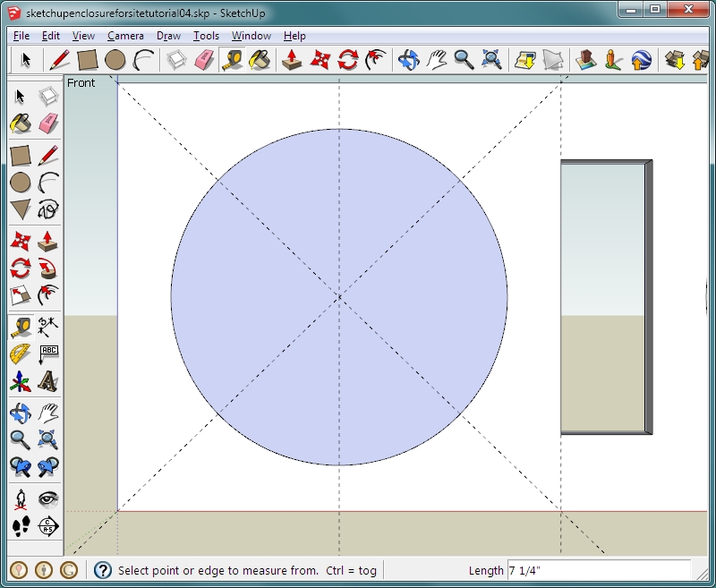Select the Orbit tool in left toolbar
The height and width of the screenshot is (588, 716).
pos(21,413)
